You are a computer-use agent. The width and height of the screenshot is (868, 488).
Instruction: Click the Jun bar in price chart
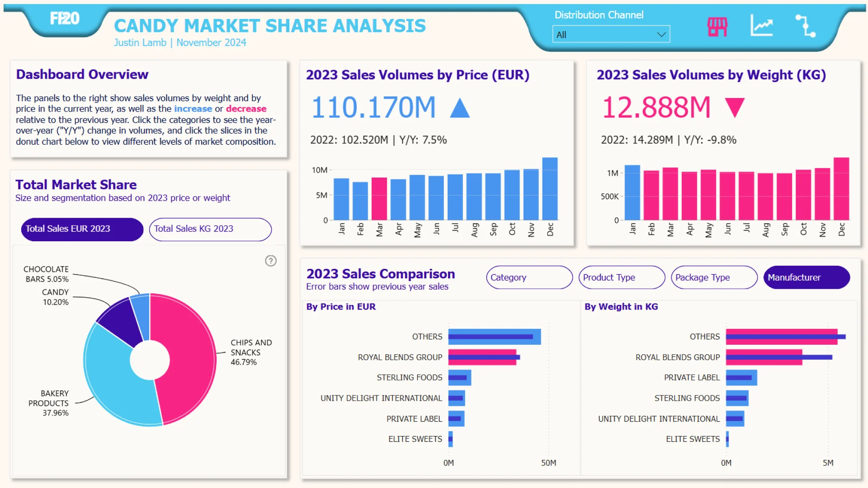436,198
